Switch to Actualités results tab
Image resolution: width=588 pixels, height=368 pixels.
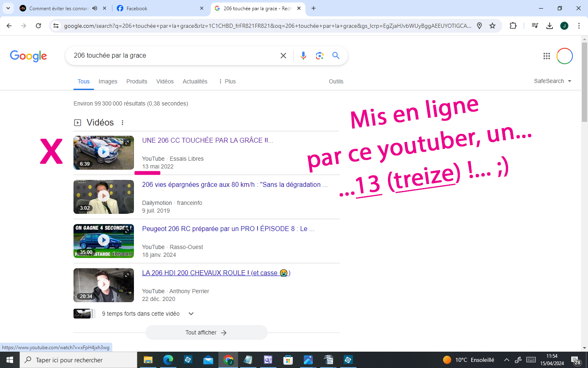pos(195,81)
